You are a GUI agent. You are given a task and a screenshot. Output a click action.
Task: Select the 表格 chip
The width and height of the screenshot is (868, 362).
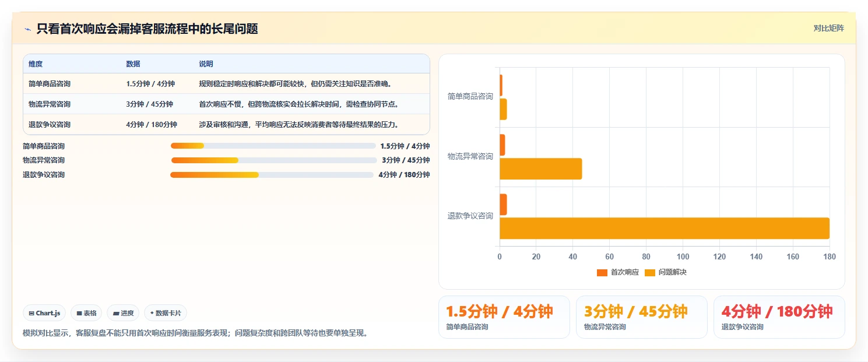[x=86, y=313]
